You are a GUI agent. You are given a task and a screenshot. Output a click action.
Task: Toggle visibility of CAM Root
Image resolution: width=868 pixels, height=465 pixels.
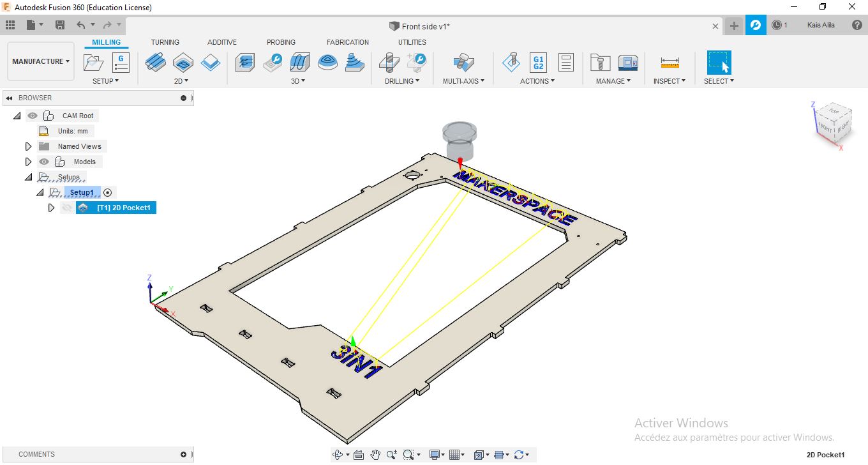tap(33, 116)
